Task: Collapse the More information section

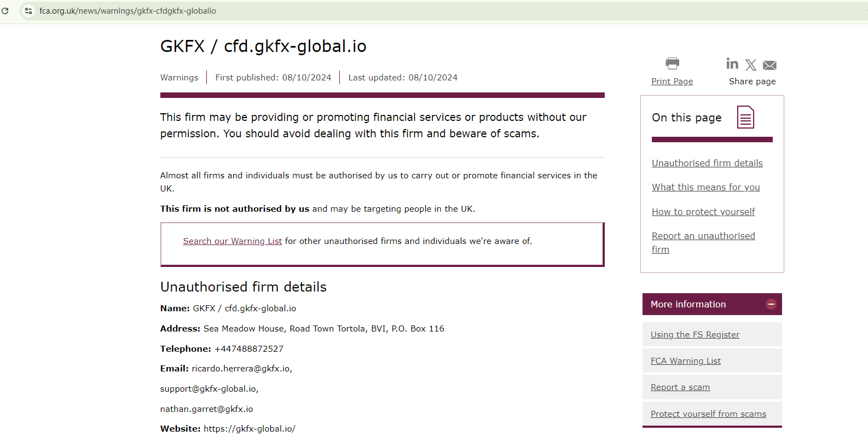Action: [x=771, y=304]
